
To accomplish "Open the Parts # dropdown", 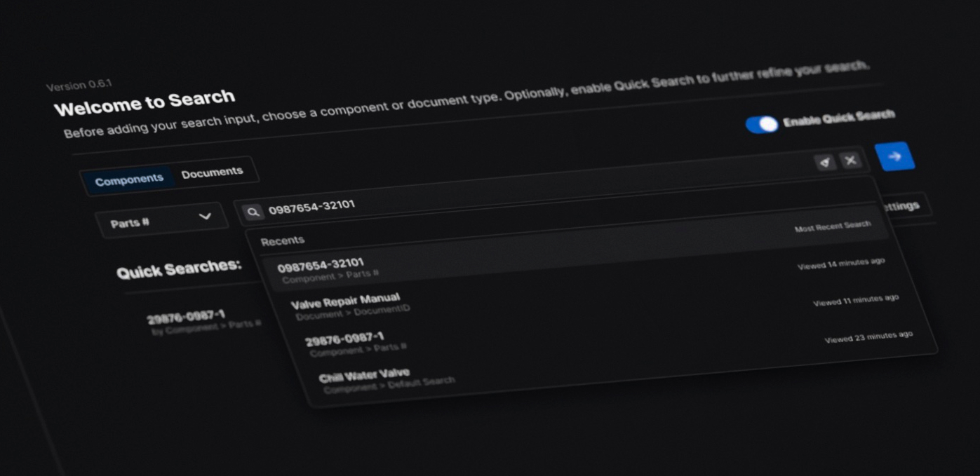I will [x=161, y=219].
